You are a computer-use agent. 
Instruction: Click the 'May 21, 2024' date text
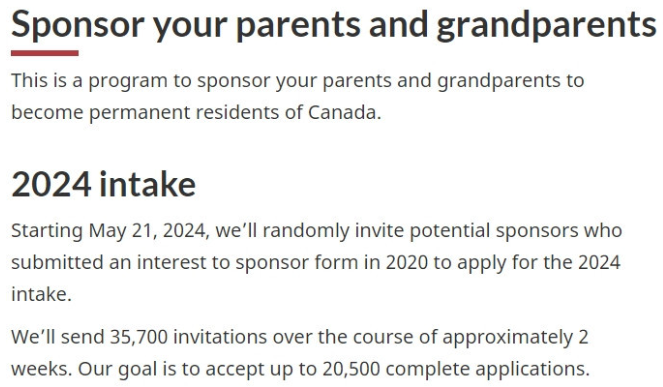click(x=148, y=231)
